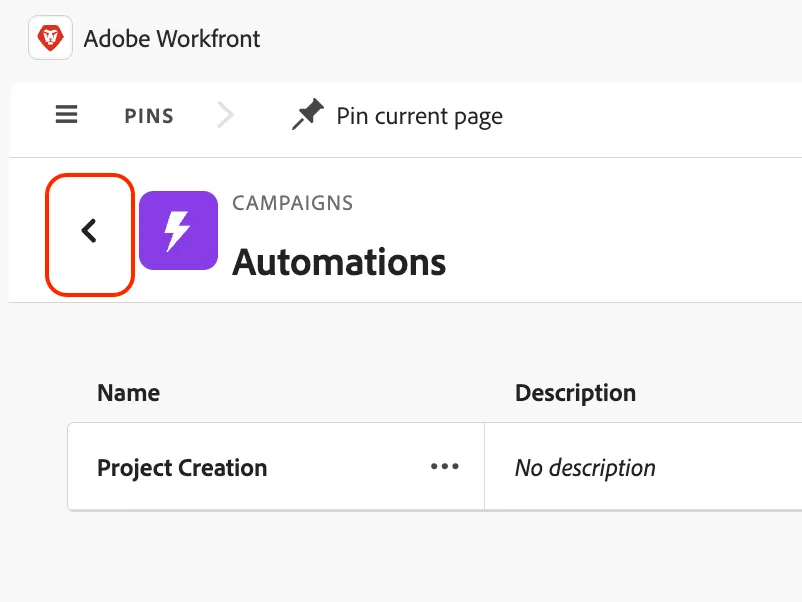Click Pin current page
The image size is (802, 602).
coord(419,117)
